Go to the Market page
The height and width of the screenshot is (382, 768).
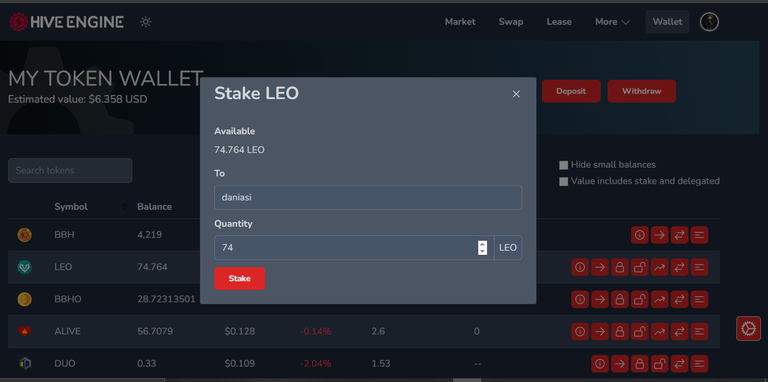[x=460, y=22]
